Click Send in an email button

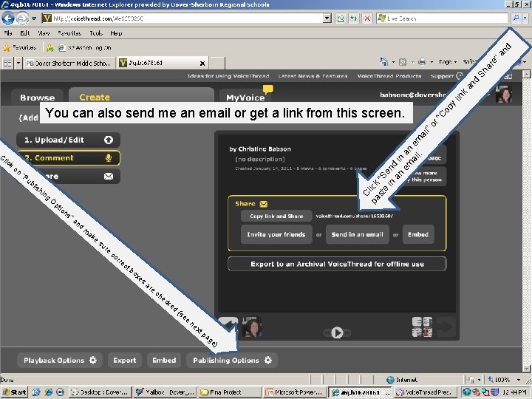tap(358, 234)
